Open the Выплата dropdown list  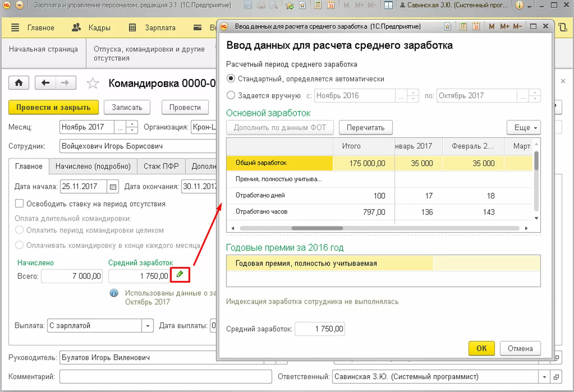pyautogui.click(x=147, y=326)
